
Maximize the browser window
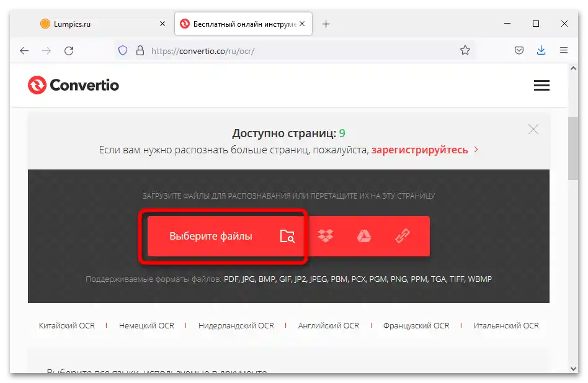[536, 24]
